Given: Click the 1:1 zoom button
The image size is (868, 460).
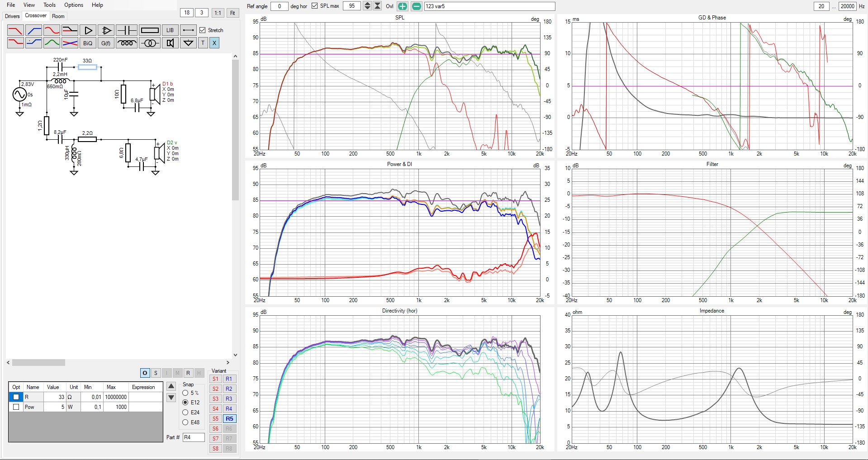Looking at the screenshot, I should [x=218, y=13].
